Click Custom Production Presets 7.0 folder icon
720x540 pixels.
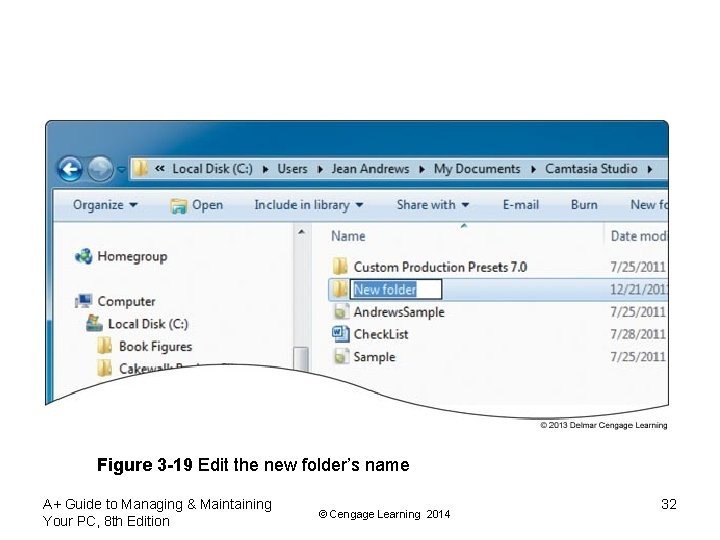point(340,266)
